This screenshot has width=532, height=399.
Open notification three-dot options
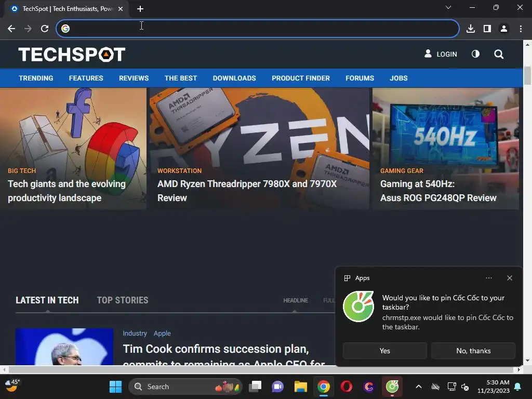click(x=488, y=278)
